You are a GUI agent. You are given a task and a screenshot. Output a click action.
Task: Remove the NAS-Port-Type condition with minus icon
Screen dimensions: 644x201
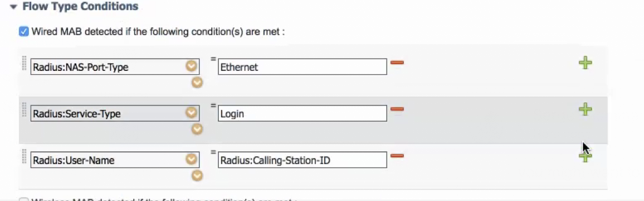[x=397, y=63]
